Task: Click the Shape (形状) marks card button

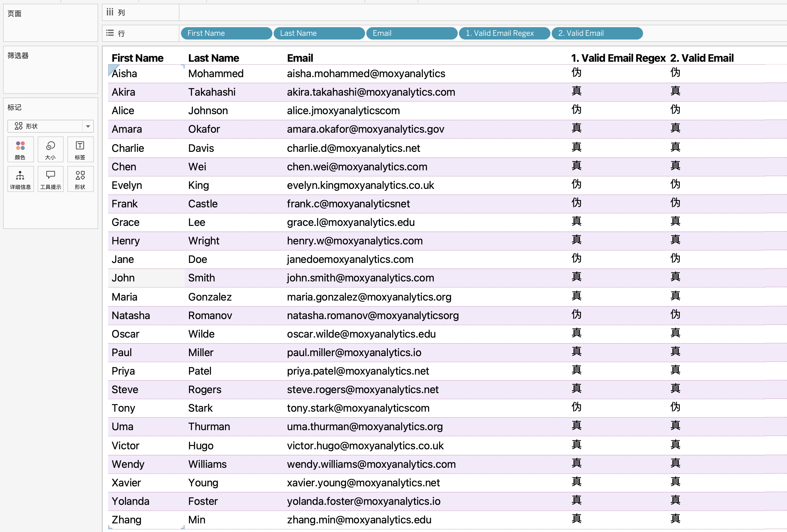Action: pyautogui.click(x=80, y=179)
